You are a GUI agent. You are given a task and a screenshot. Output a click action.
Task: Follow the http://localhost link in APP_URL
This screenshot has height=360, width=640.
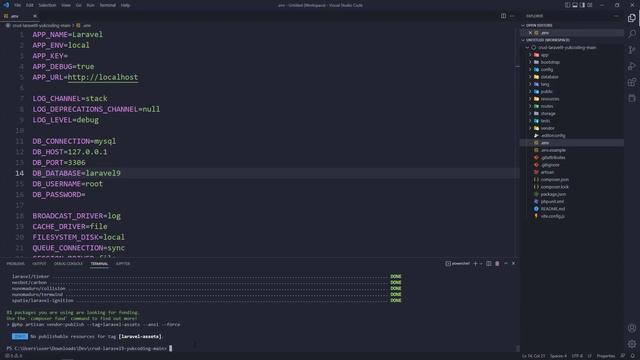pos(103,77)
